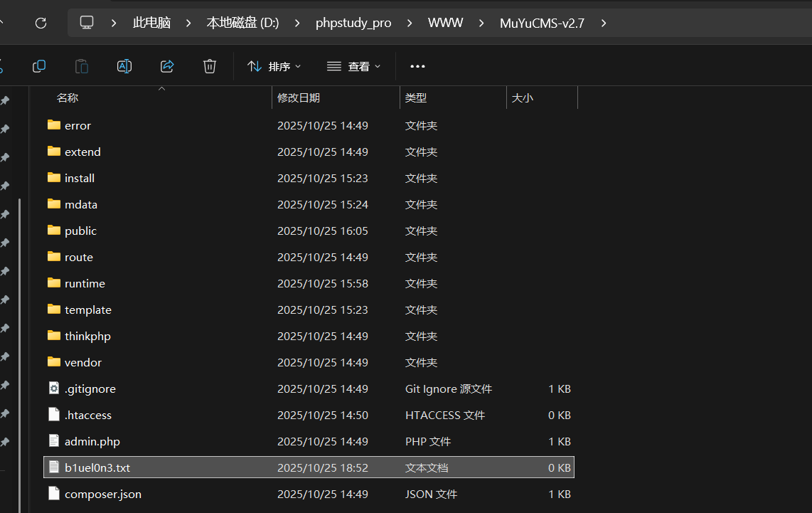The image size is (812, 513).
Task: Click the share icon in toolbar
Action: pyautogui.click(x=167, y=66)
